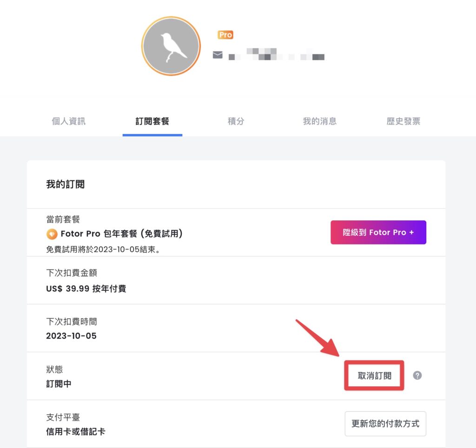Click the US$ 39.99 按年付費 amount
476x448 pixels.
(86, 288)
